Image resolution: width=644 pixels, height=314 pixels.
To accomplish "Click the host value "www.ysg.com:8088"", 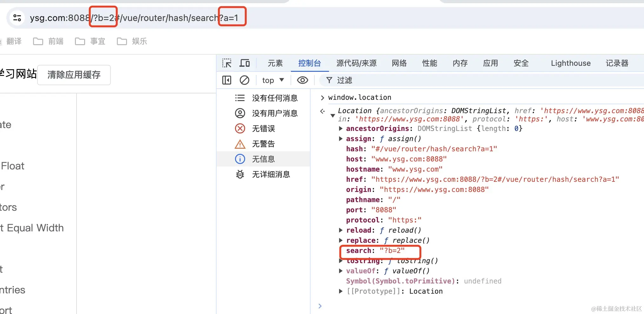I will [409, 159].
